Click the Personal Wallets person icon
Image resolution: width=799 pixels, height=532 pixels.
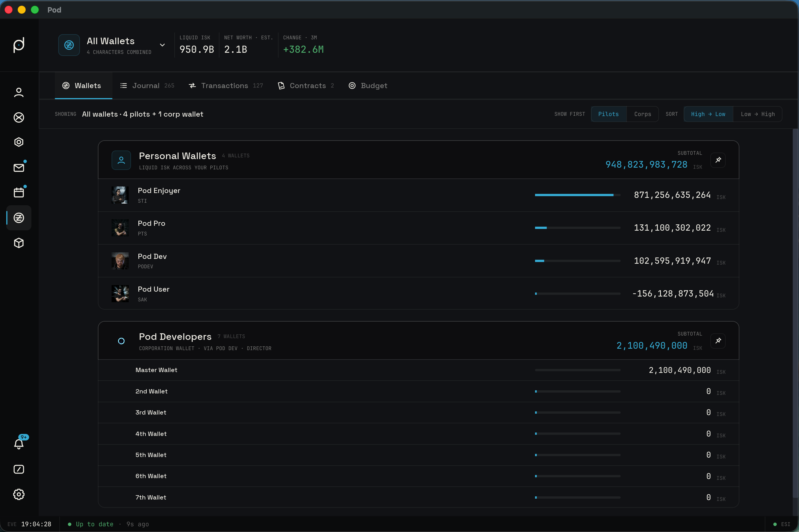tap(121, 160)
